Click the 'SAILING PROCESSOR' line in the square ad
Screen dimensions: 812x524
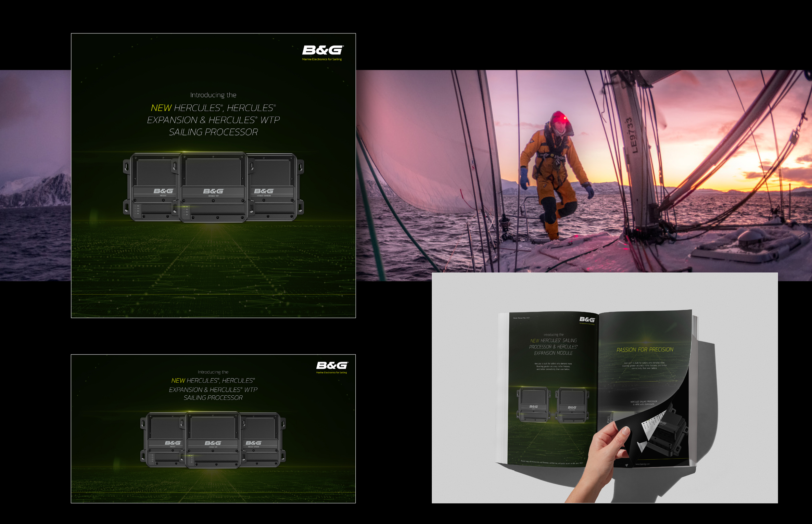213,132
